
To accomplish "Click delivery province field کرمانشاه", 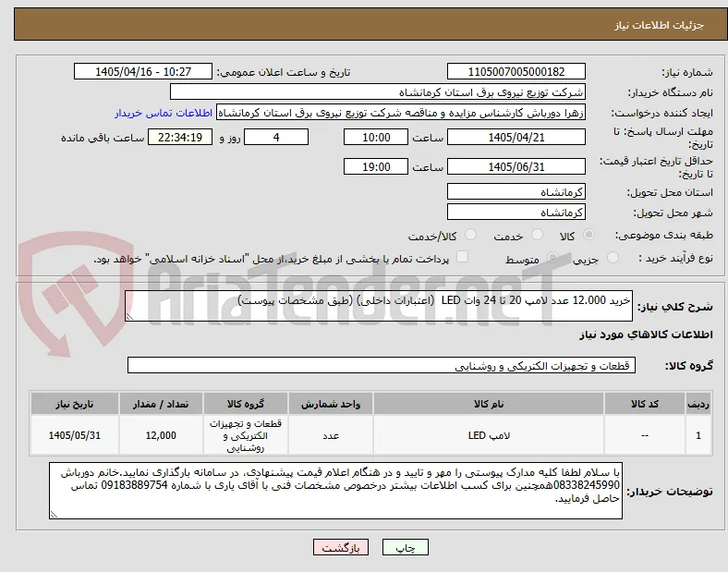I will (x=516, y=192).
